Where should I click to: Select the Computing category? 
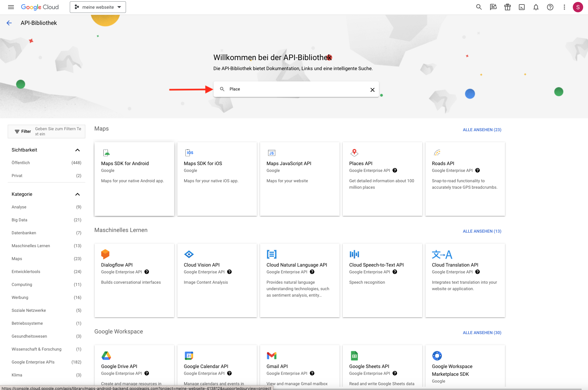click(47, 285)
